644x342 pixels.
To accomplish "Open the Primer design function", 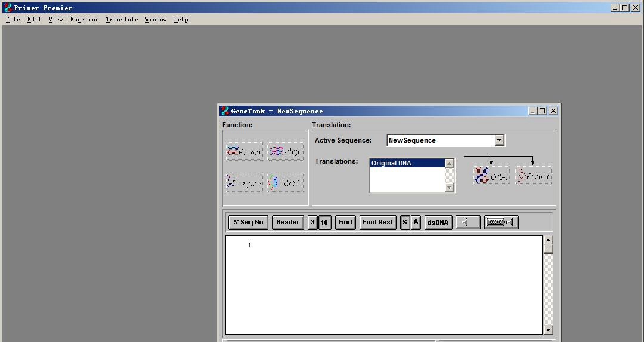I will (x=244, y=151).
